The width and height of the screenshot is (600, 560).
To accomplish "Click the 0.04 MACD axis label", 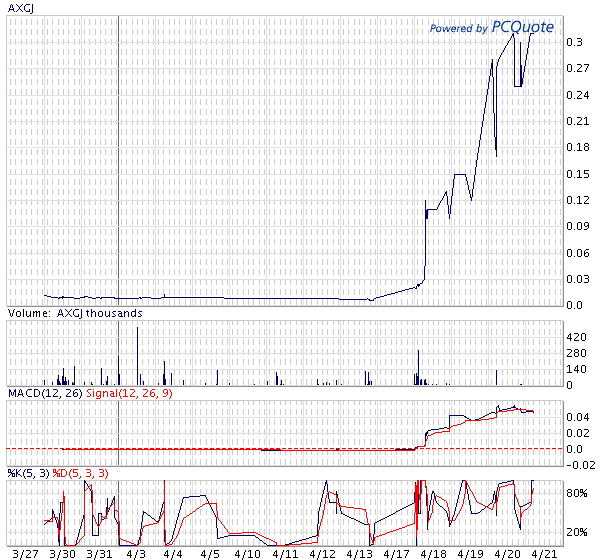I will [578, 417].
